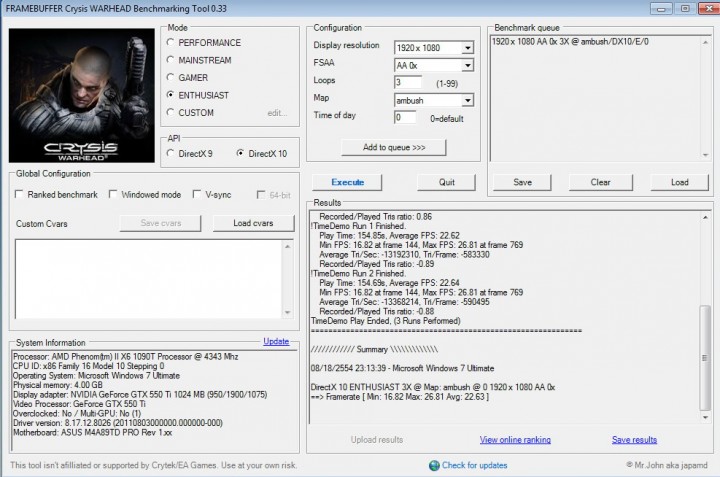The height and width of the screenshot is (477, 720).
Task: Click the Load cvars button
Action: [253, 223]
